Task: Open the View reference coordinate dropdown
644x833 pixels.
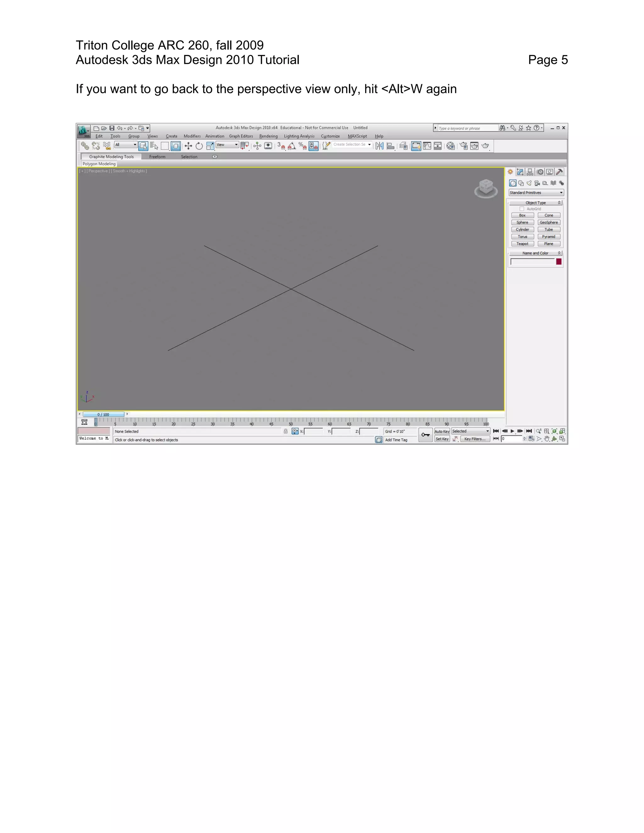Action: (x=227, y=145)
